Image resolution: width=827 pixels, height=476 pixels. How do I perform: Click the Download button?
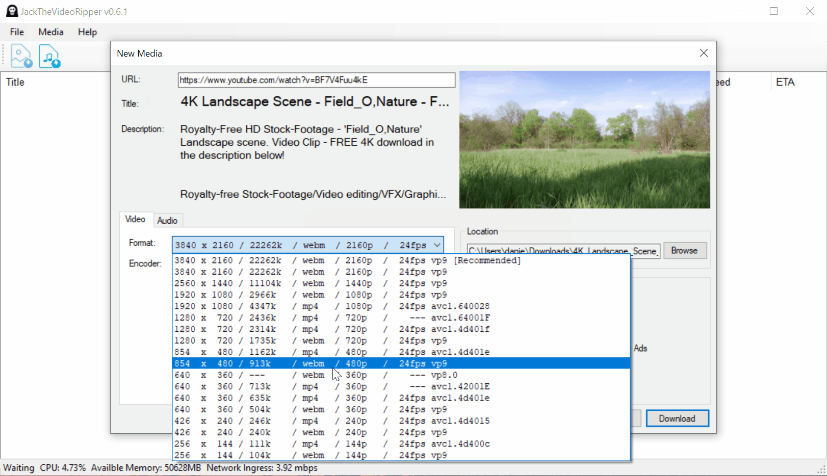tap(677, 419)
